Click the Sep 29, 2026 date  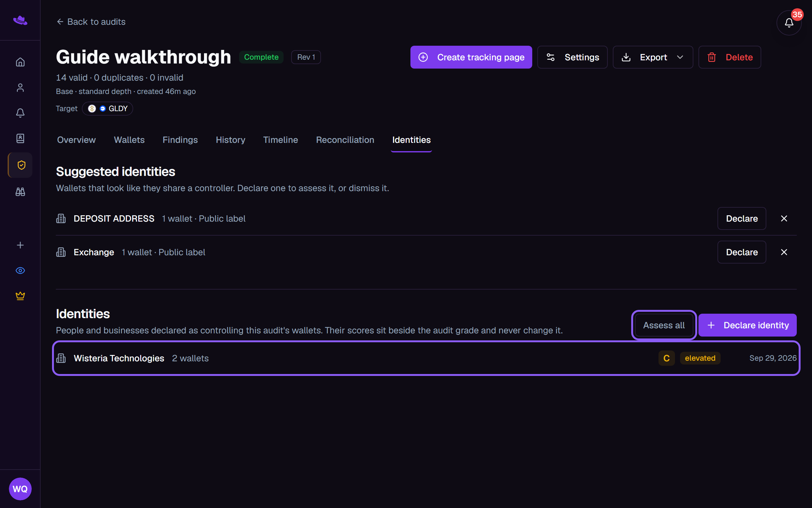coord(773,358)
